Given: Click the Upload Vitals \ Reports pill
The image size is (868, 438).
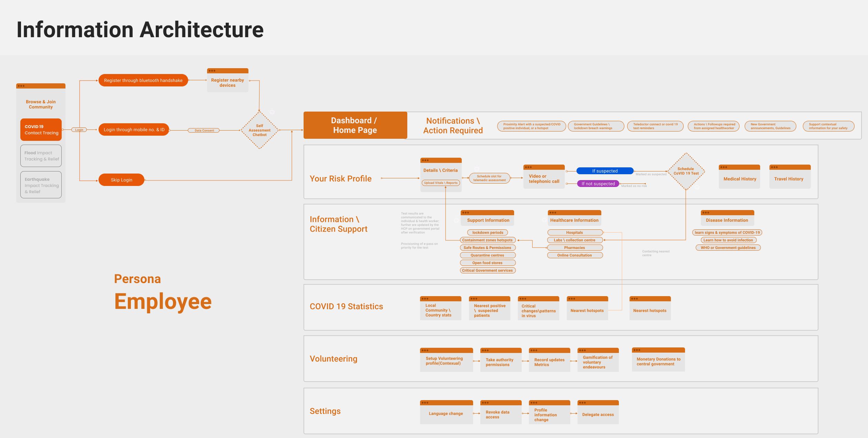Looking at the screenshot, I should click(x=441, y=183).
